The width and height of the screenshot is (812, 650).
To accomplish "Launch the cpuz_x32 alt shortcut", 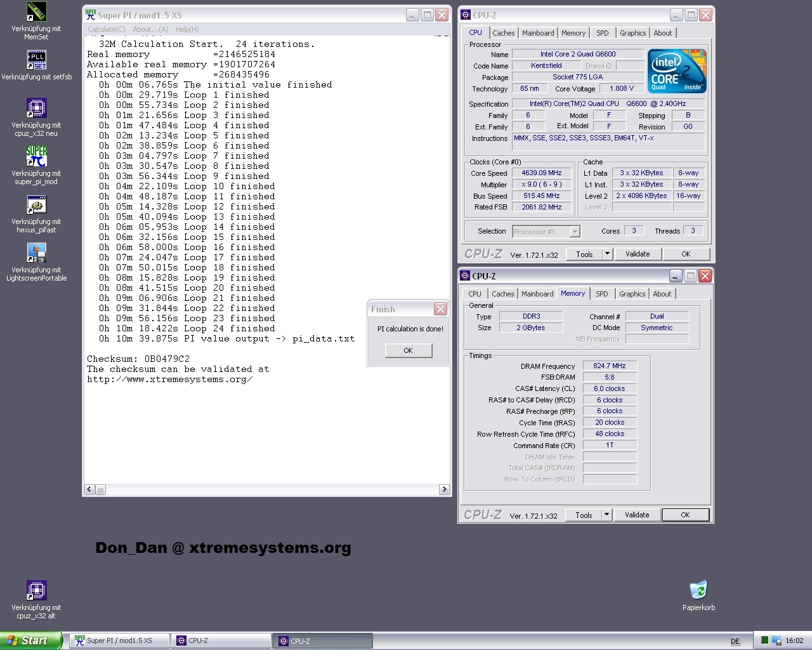I will coord(36,591).
